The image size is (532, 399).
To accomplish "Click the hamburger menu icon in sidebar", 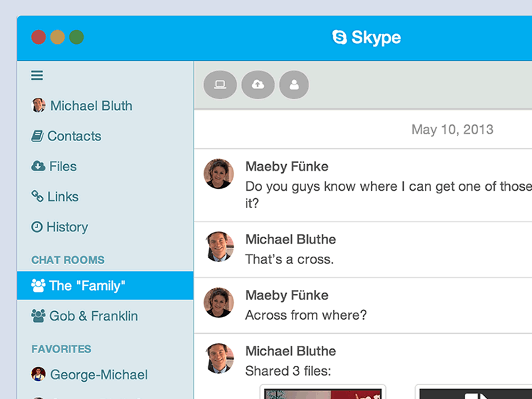I will [x=37, y=76].
